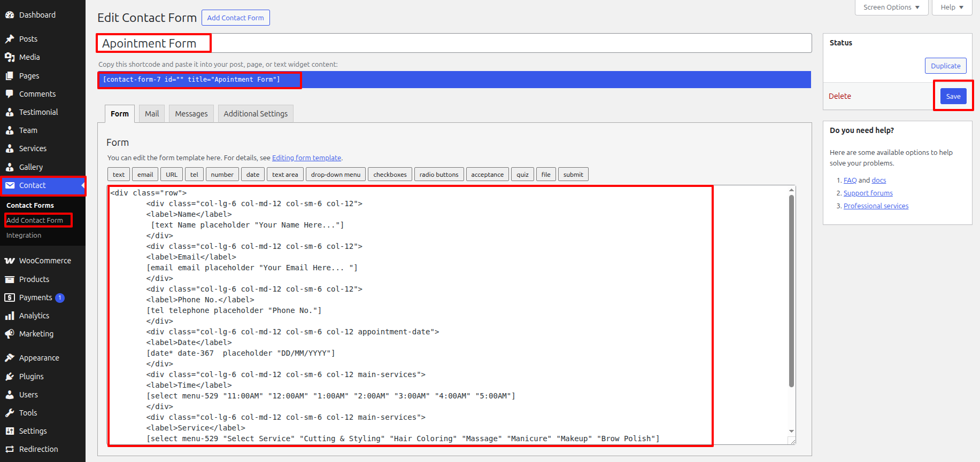
Task: Insert a drop-down menu form tag
Action: [x=335, y=175]
